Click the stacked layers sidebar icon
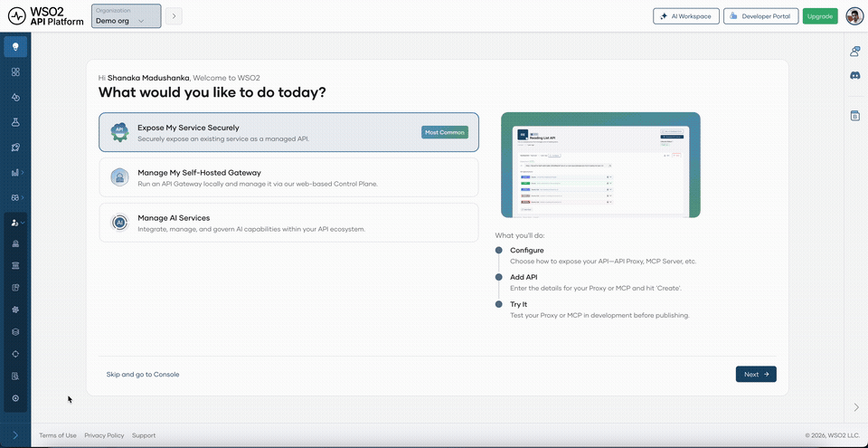 tap(15, 331)
